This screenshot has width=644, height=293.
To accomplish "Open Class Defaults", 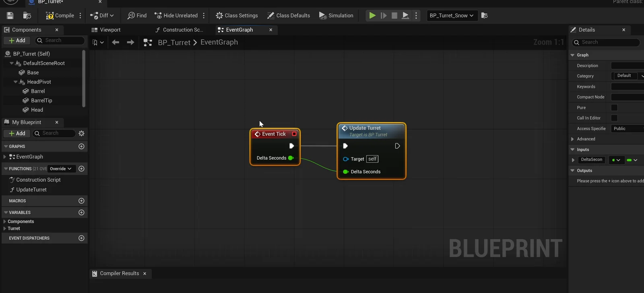I will tap(289, 16).
